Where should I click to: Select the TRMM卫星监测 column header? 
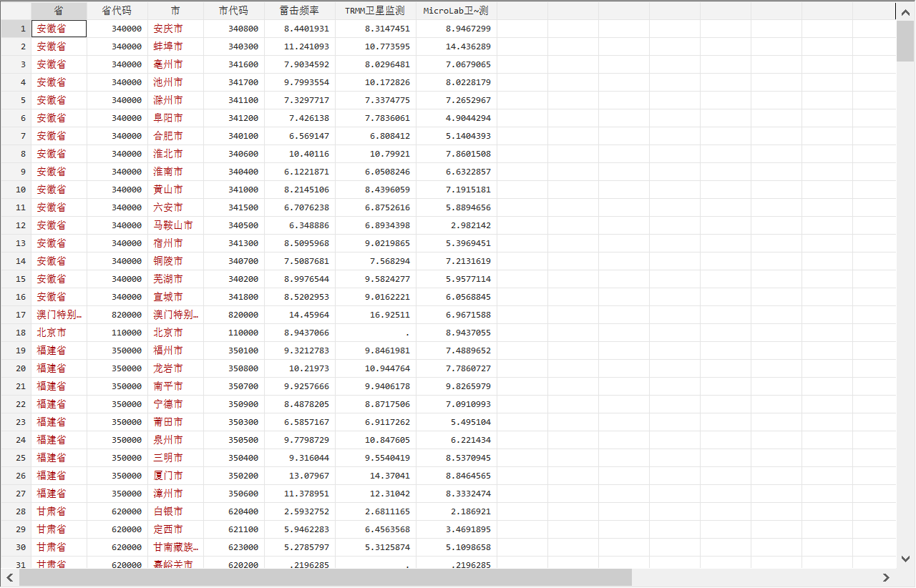tap(376, 11)
